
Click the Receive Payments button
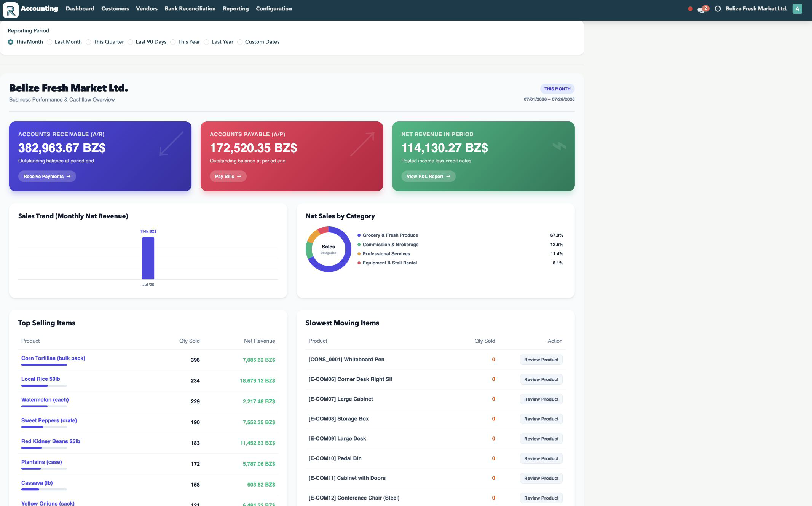(x=47, y=177)
